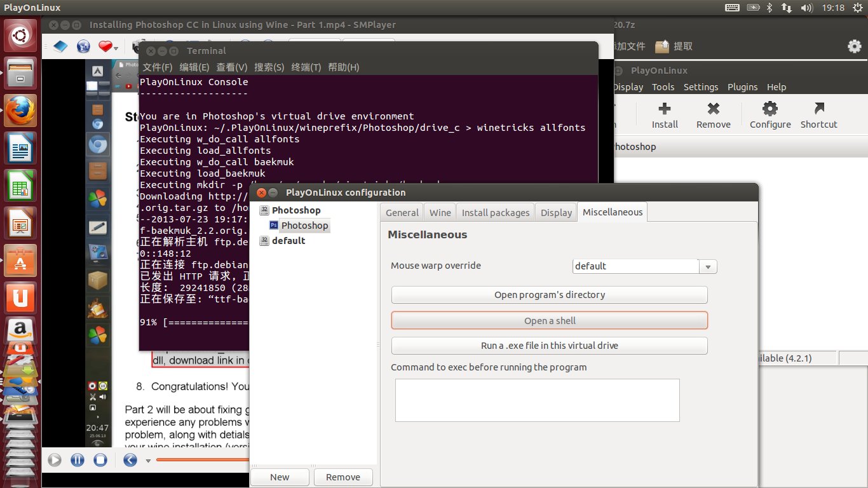Select the bold Photoshop virtual drive entry
The width and height of the screenshot is (868, 488).
tap(296, 210)
